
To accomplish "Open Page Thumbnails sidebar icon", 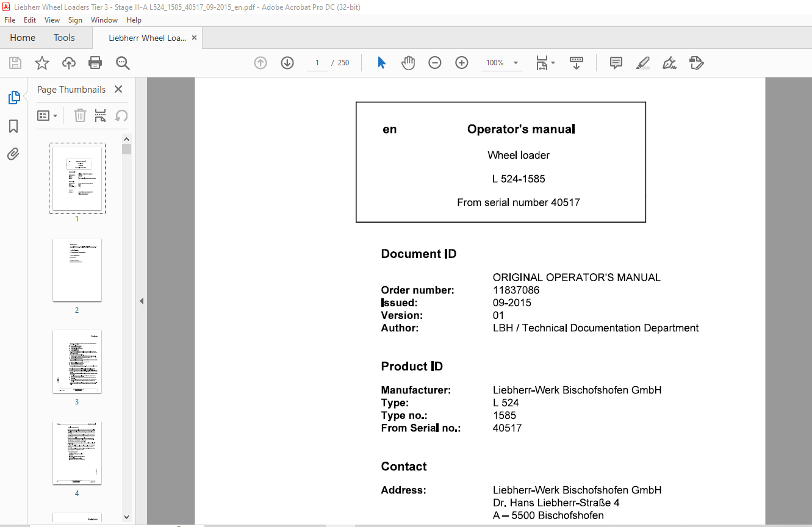I will click(x=13, y=98).
